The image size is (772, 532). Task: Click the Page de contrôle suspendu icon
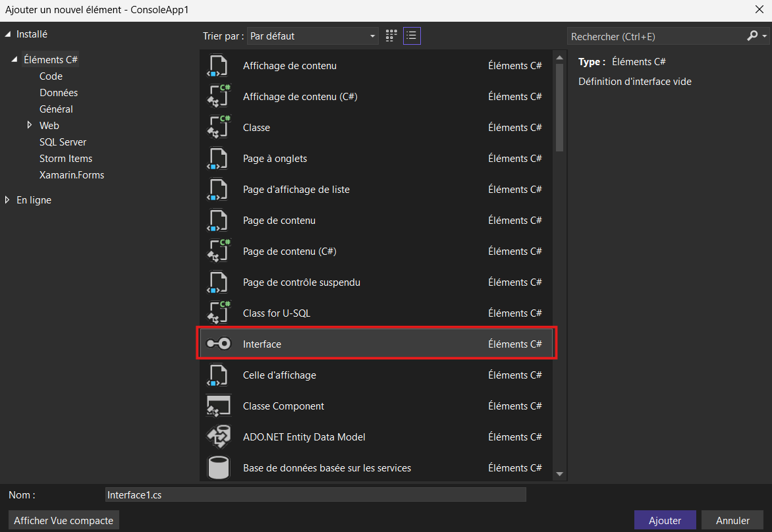[218, 282]
